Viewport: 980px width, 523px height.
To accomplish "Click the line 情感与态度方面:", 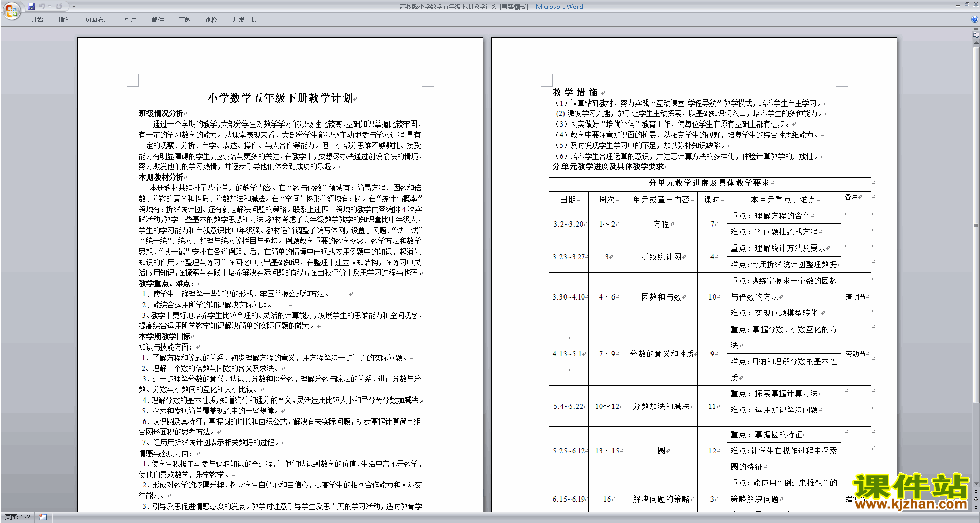I will 167,454.
